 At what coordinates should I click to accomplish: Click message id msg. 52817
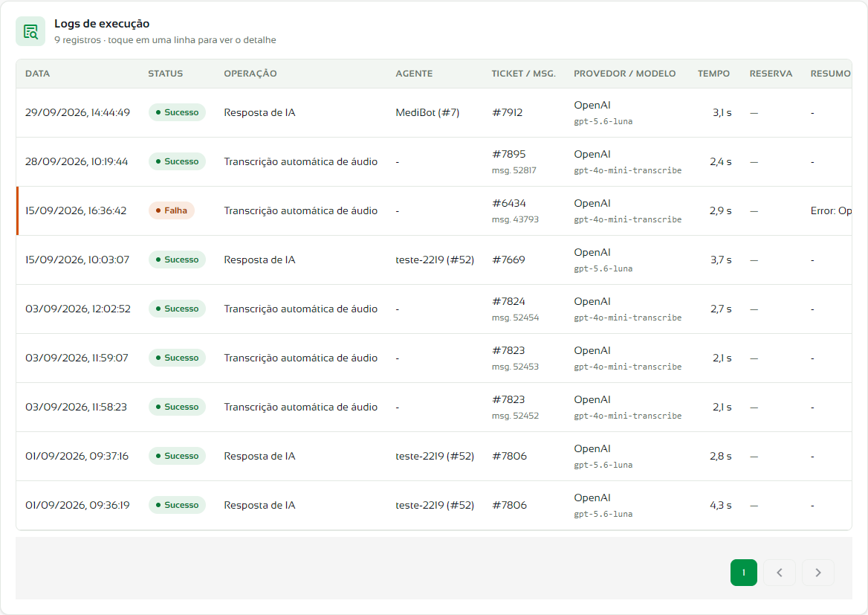514,170
